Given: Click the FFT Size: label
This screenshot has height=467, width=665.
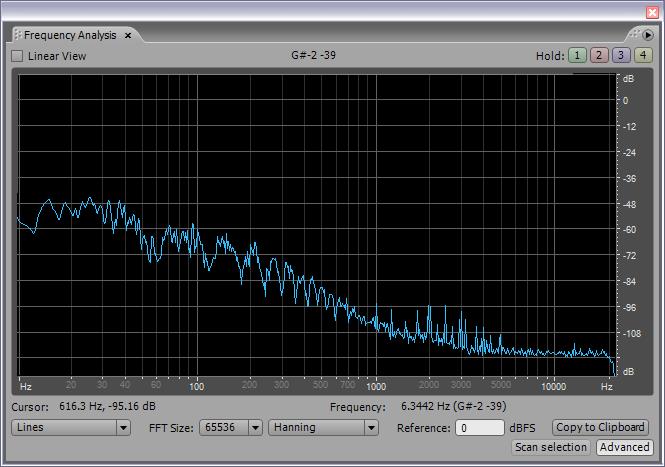Looking at the screenshot, I should click(x=171, y=428).
